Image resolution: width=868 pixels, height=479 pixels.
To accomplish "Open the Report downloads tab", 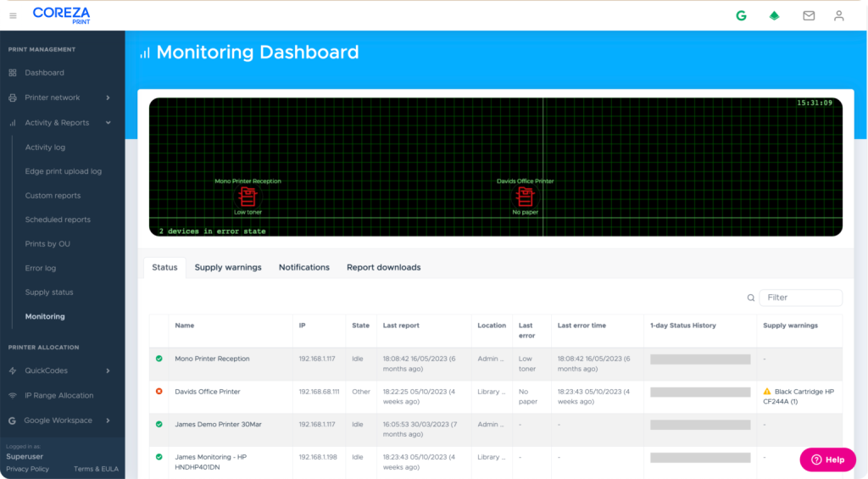I will [383, 267].
